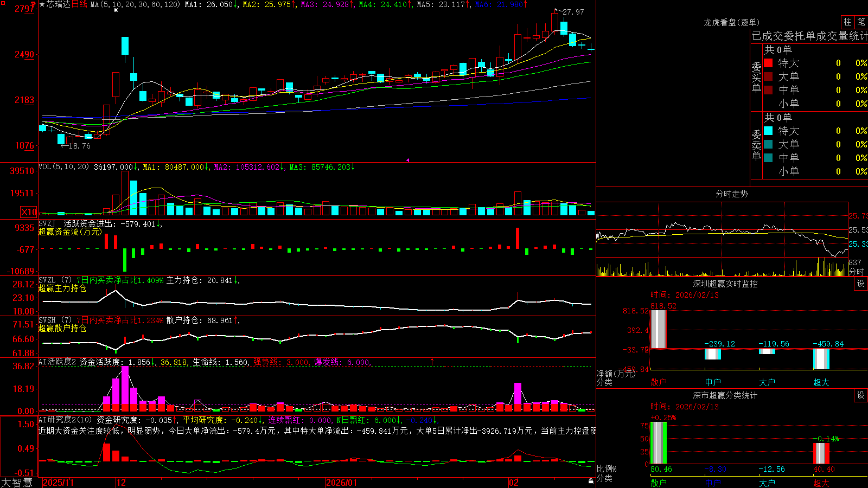
Task: Click the cyan 特大 sell-order swatch
Action: coord(768,131)
